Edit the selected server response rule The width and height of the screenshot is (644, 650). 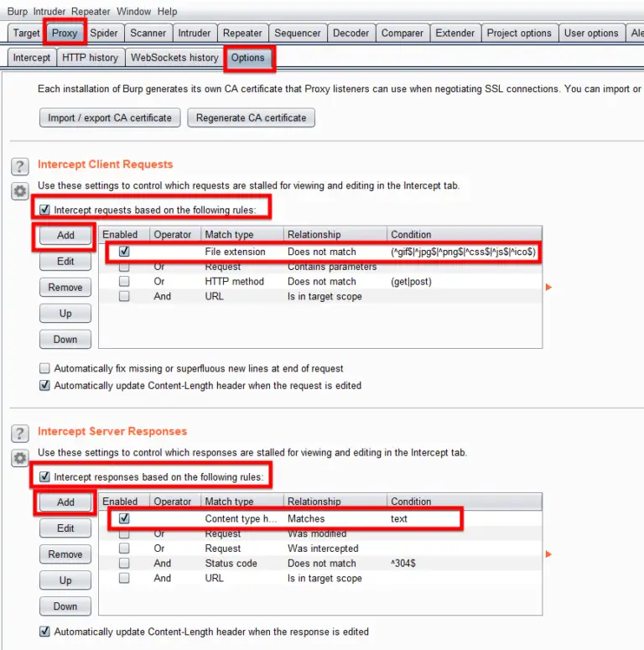(x=65, y=528)
